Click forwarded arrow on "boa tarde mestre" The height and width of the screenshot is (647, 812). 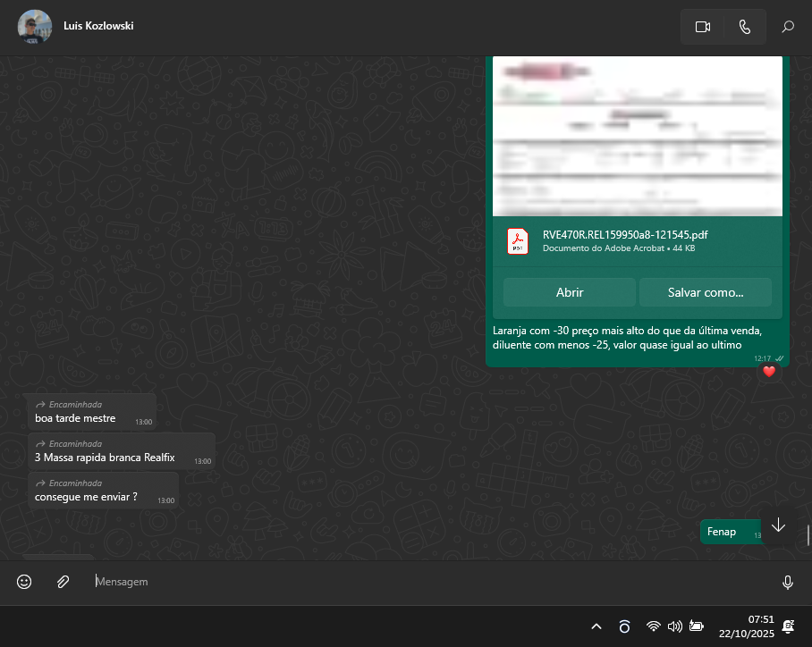point(41,405)
